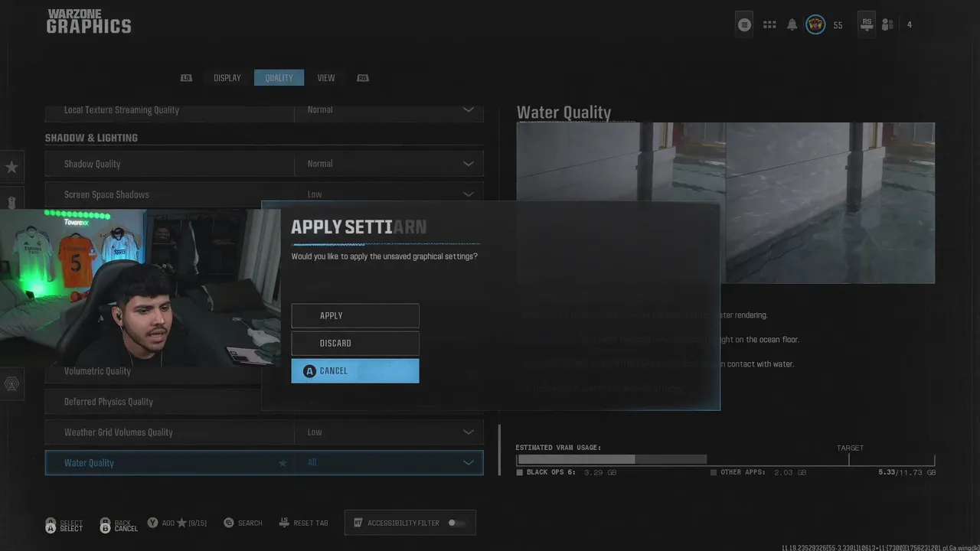The width and height of the screenshot is (980, 551).
Task: Open player rank emblem icon
Action: click(x=815, y=24)
